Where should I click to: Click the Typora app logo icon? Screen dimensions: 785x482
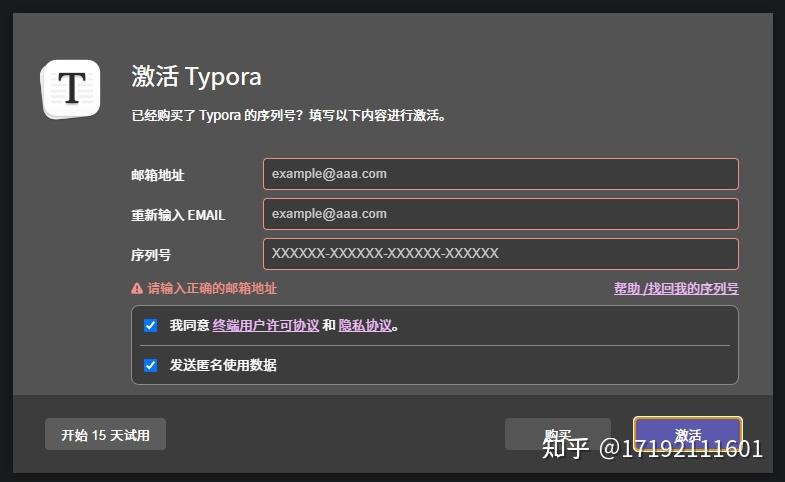(71, 89)
